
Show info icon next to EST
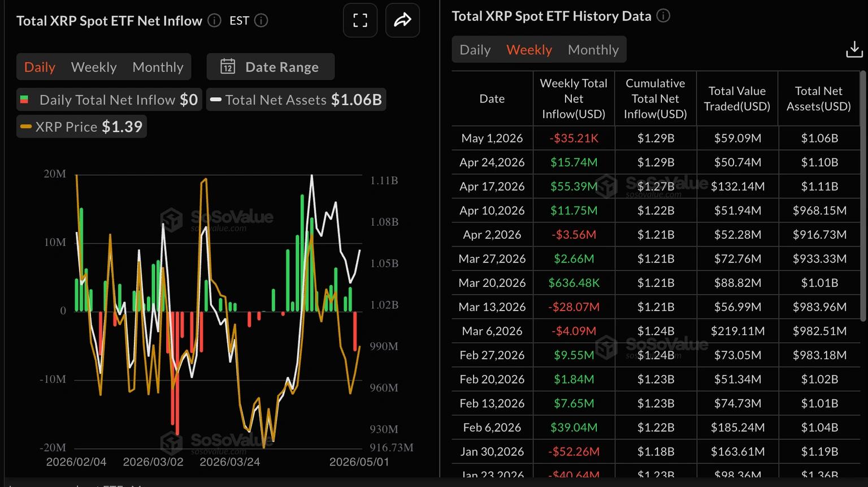coord(261,21)
